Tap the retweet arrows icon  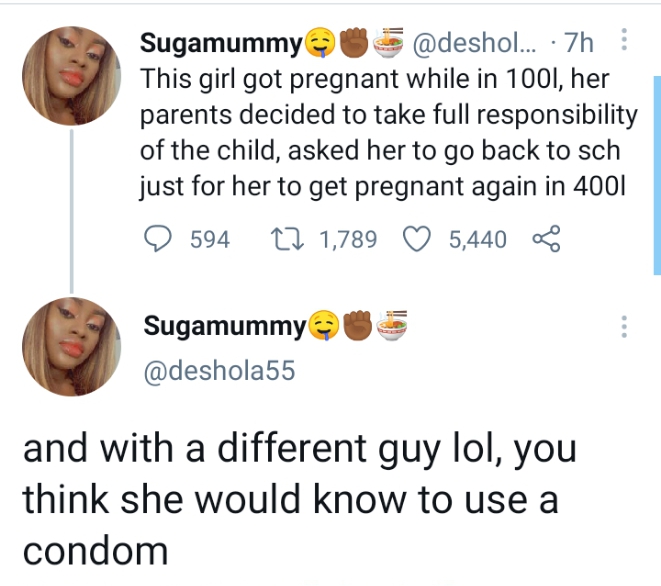click(288, 240)
